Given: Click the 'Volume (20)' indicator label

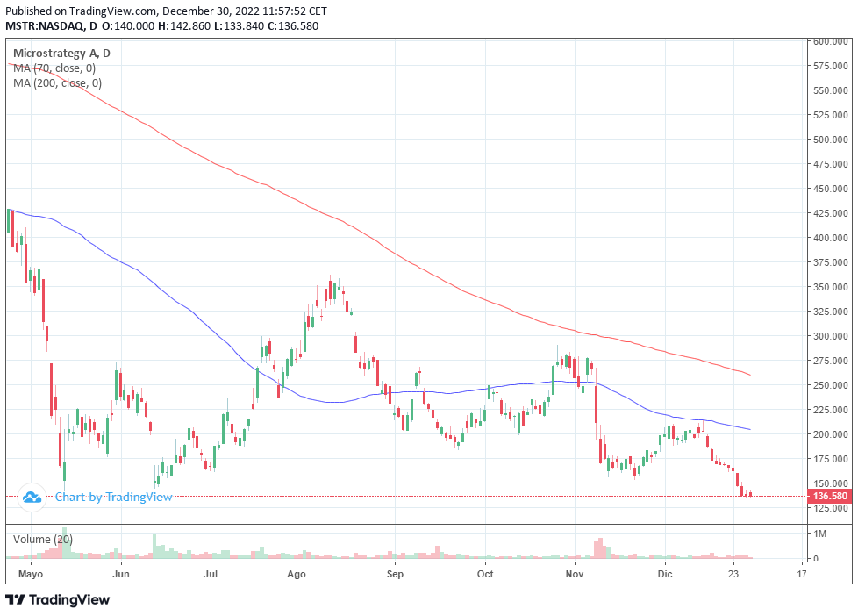Looking at the screenshot, I should click(43, 540).
